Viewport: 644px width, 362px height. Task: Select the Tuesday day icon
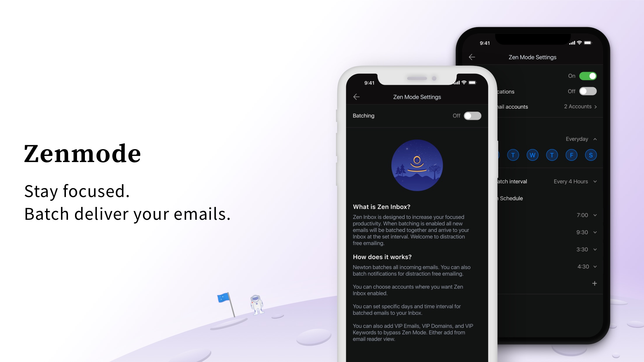click(x=513, y=155)
